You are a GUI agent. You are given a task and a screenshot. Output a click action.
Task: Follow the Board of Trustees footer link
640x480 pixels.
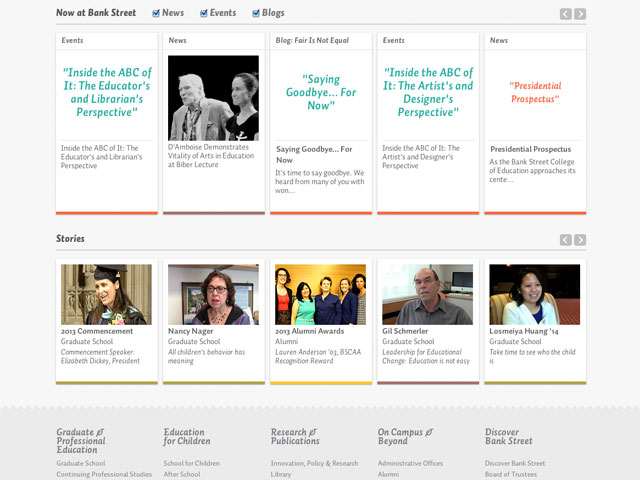[x=511, y=474]
